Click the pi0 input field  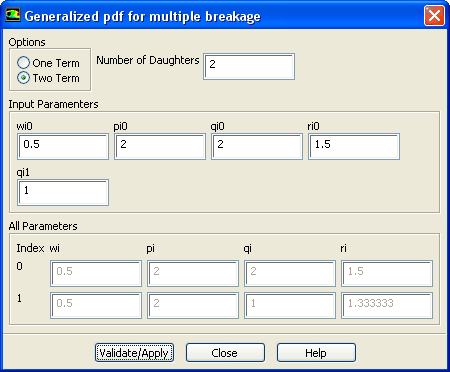click(x=160, y=147)
